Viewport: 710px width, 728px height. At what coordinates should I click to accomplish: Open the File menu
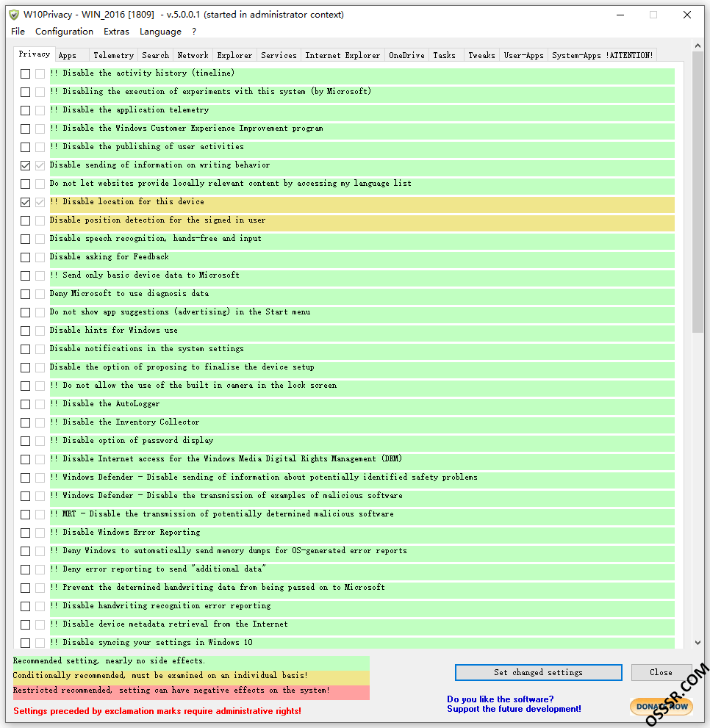pyautogui.click(x=18, y=32)
